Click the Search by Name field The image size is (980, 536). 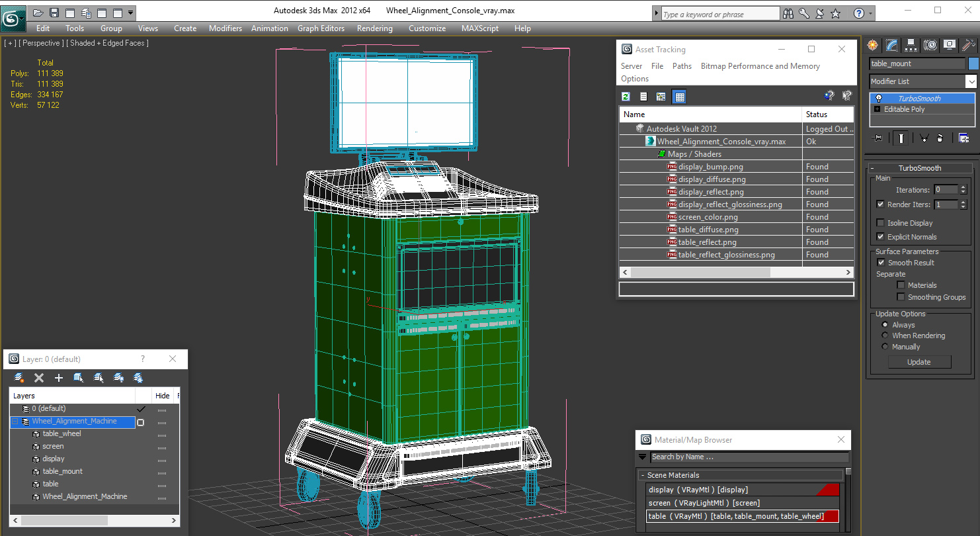pos(749,457)
